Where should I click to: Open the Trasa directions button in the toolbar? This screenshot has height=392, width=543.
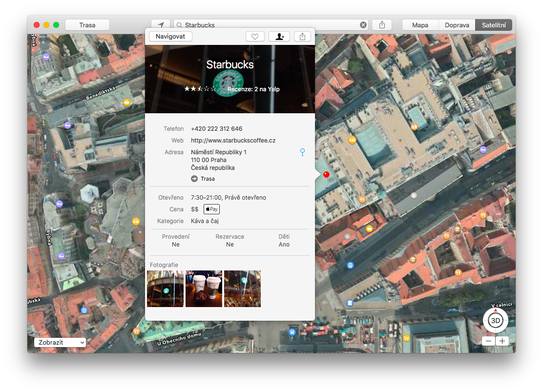[x=87, y=25]
